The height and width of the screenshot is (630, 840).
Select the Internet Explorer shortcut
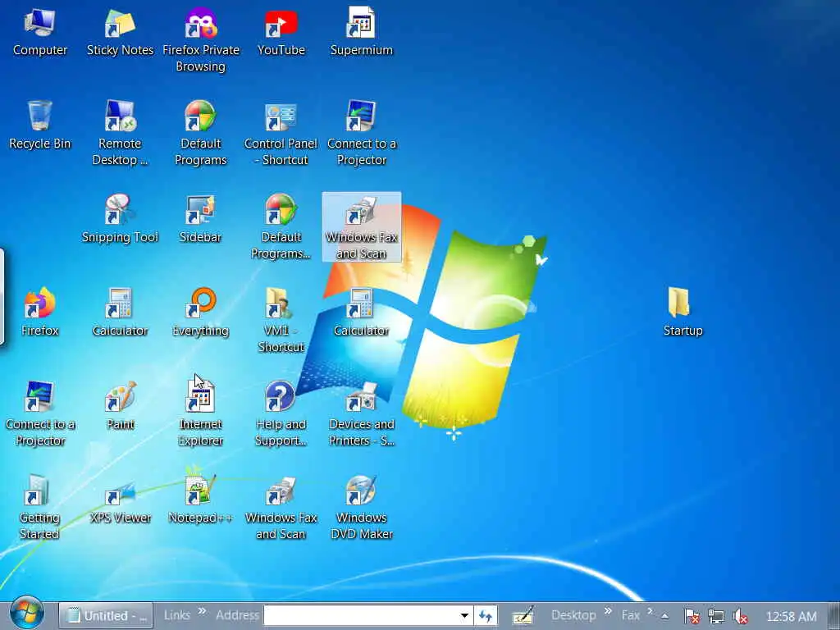(x=200, y=414)
